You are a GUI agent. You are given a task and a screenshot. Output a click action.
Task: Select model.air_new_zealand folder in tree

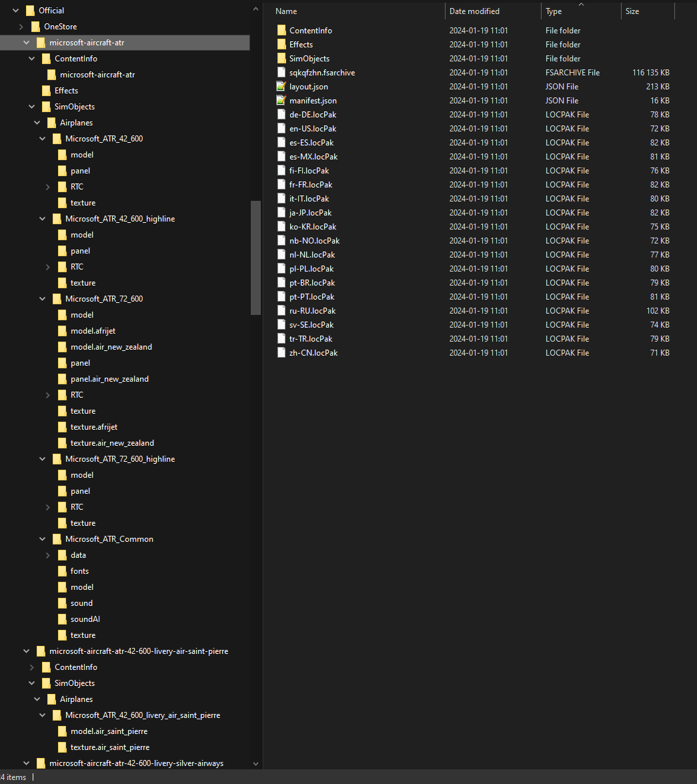click(111, 347)
